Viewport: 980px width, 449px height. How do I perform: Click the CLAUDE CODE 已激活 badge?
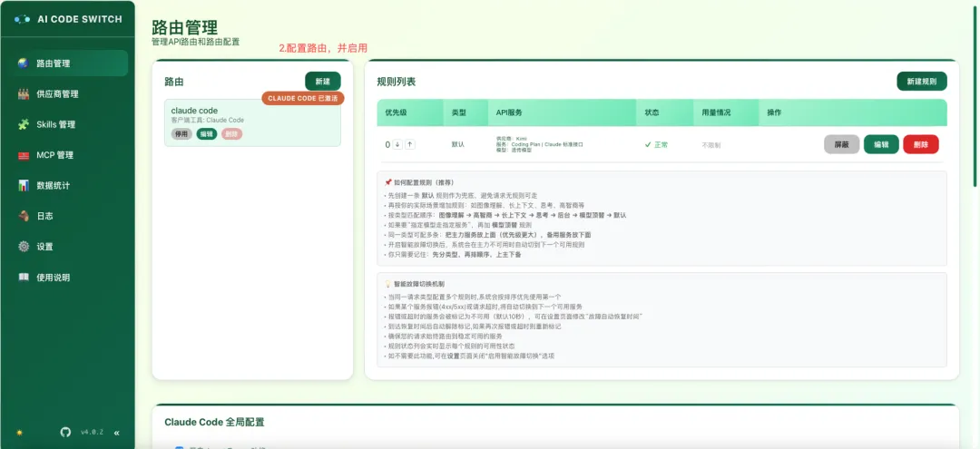pos(302,98)
